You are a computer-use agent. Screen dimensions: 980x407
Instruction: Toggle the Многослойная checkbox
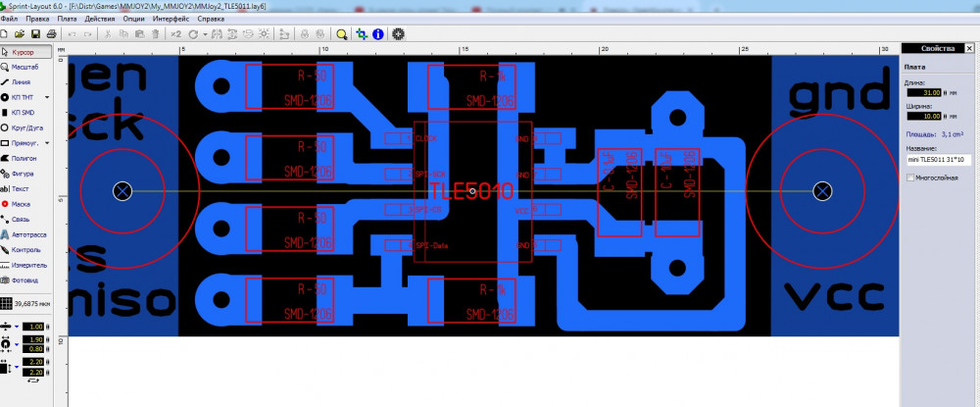(910, 178)
